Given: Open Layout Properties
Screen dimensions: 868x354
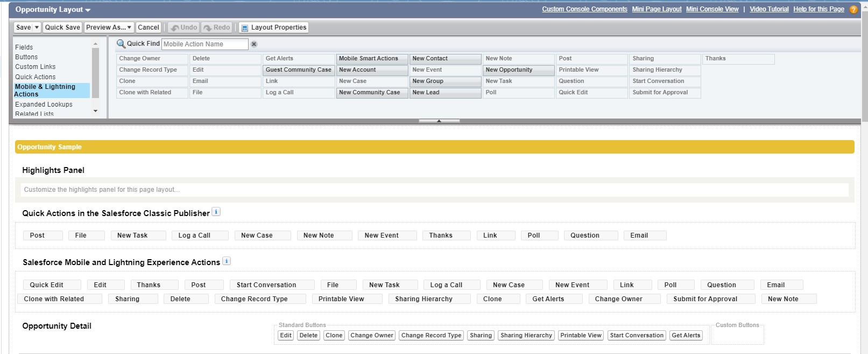Looking at the screenshot, I should [273, 27].
